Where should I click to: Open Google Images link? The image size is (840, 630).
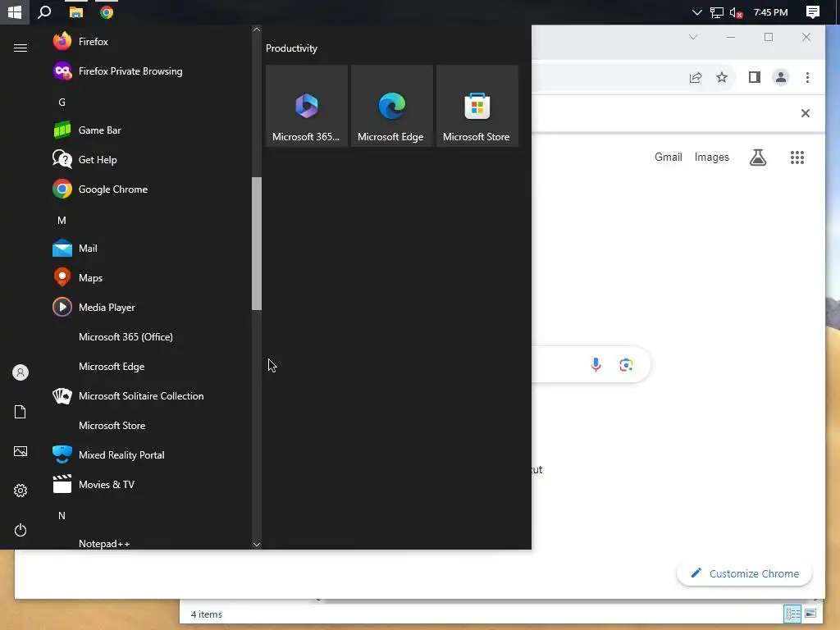(x=711, y=157)
